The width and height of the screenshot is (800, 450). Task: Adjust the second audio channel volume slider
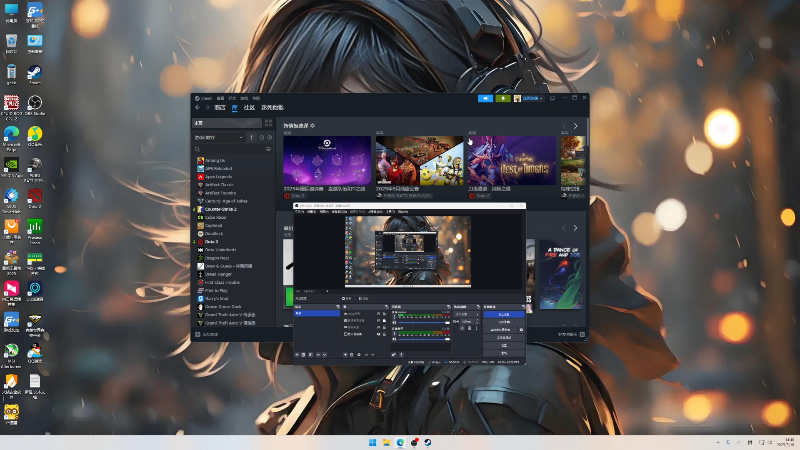click(424, 339)
